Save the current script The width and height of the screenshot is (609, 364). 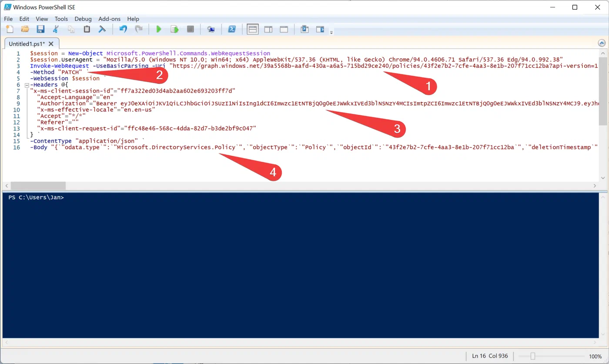[40, 29]
